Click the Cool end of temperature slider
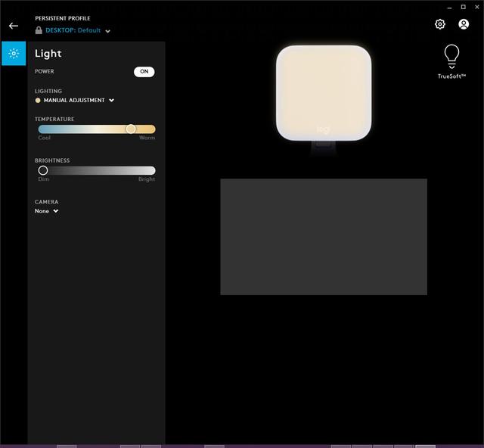This screenshot has width=484, height=448. 44,138
